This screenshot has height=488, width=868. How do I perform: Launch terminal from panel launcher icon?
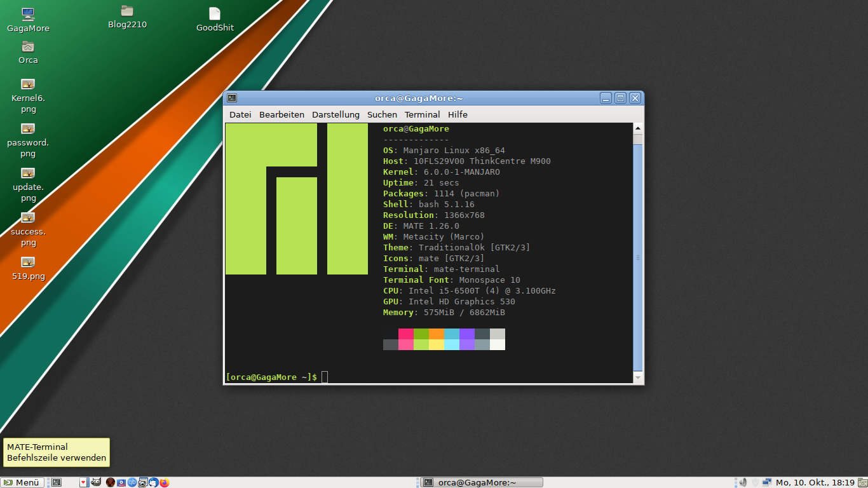(57, 482)
